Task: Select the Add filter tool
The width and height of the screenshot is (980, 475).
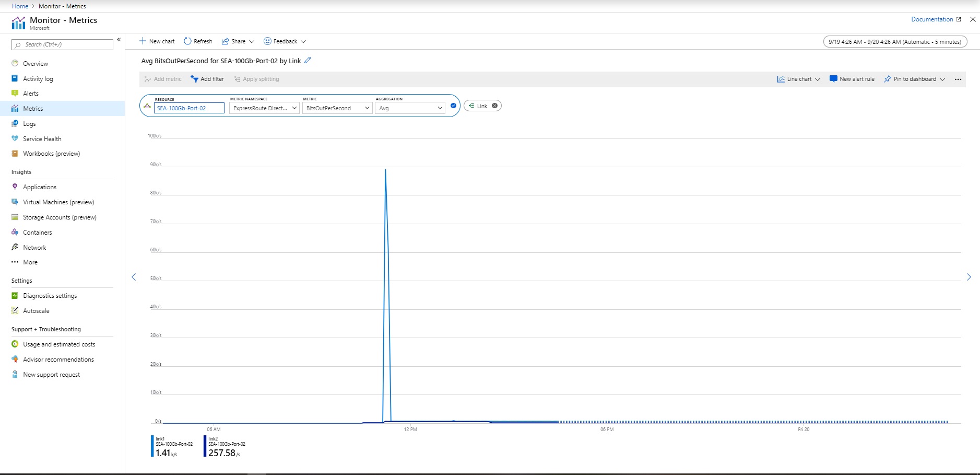Action: coord(207,78)
